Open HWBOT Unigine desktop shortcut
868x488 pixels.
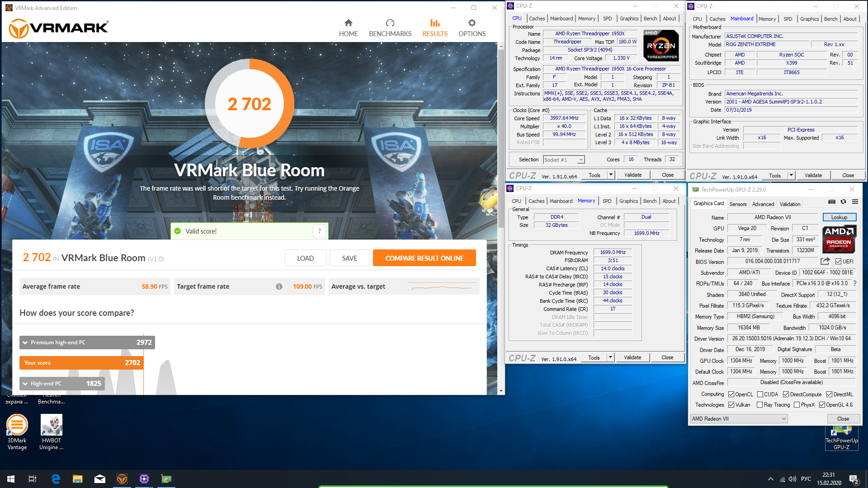(52, 432)
